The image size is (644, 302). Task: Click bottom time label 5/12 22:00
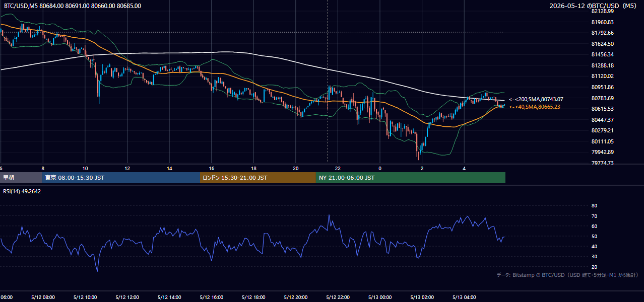click(x=338, y=297)
